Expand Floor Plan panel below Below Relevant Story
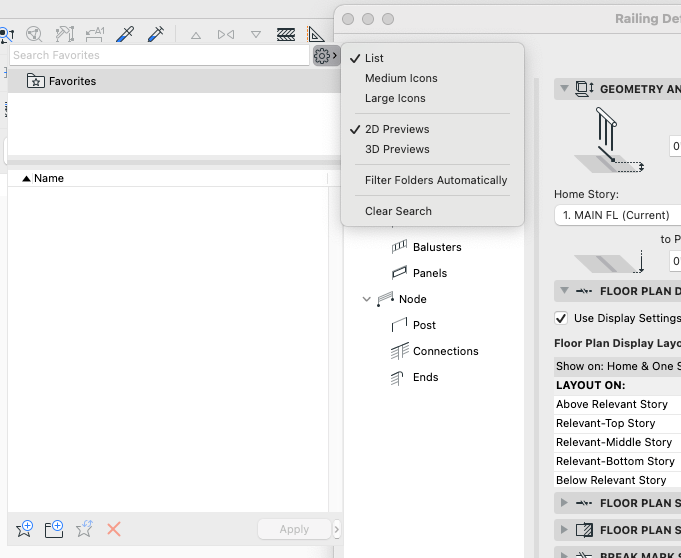 (x=564, y=503)
